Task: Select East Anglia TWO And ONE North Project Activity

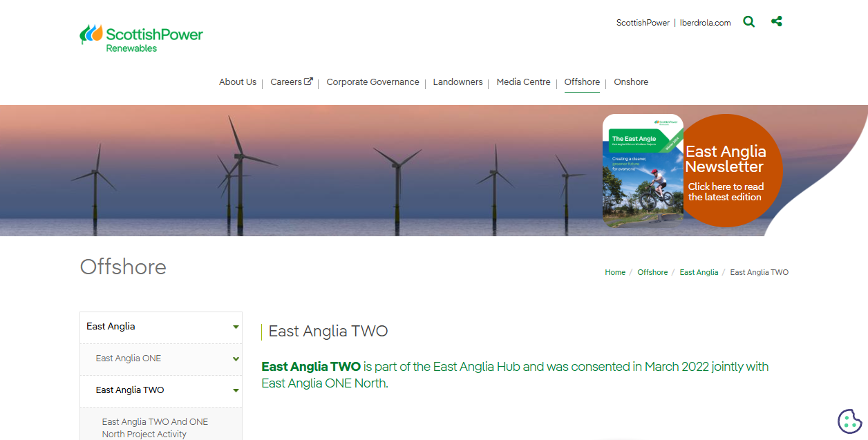Action: point(155,427)
